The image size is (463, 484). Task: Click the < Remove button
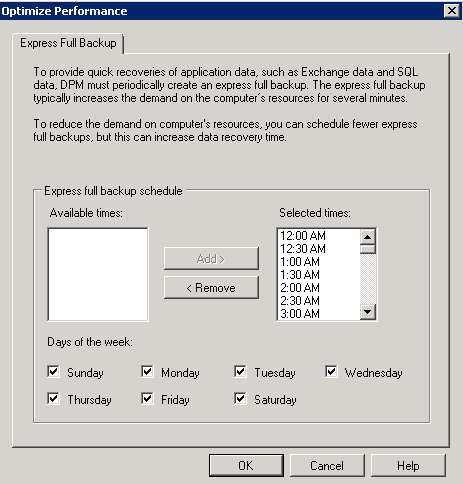(211, 287)
